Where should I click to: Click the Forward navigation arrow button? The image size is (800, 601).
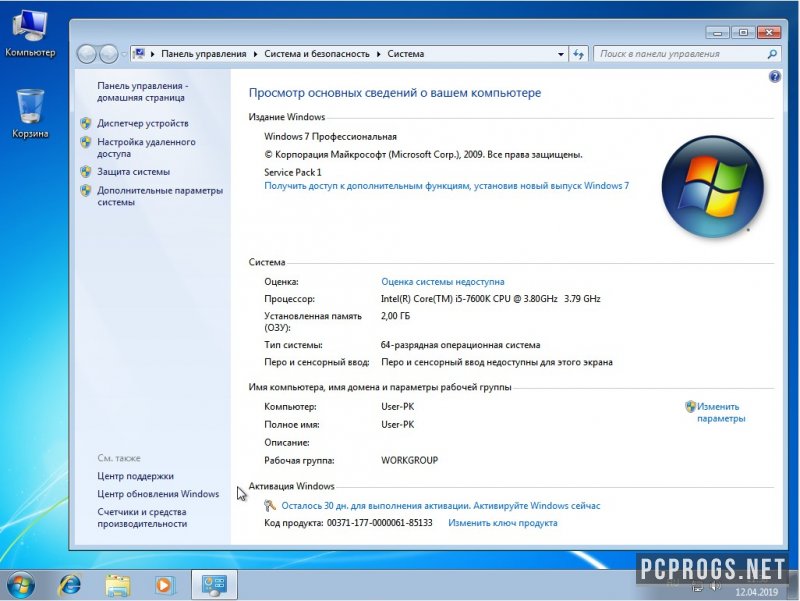point(108,54)
